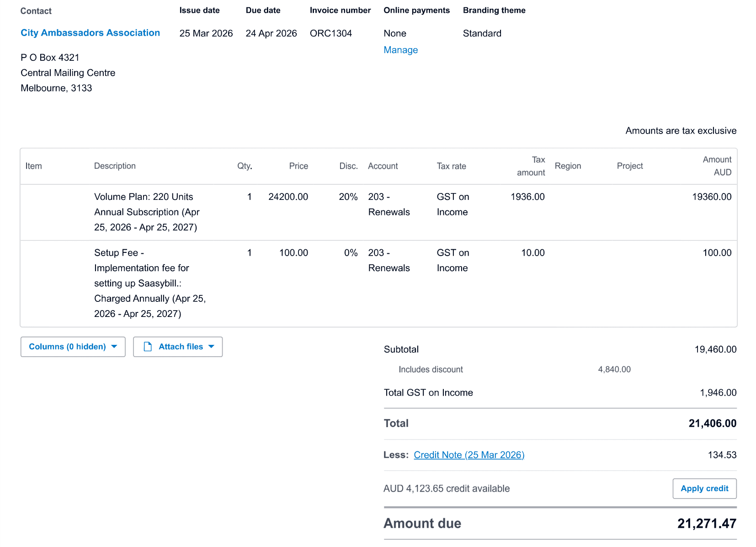756x547 pixels.
Task: Click the Volume Plan: 220 Units description
Action: [147, 212]
